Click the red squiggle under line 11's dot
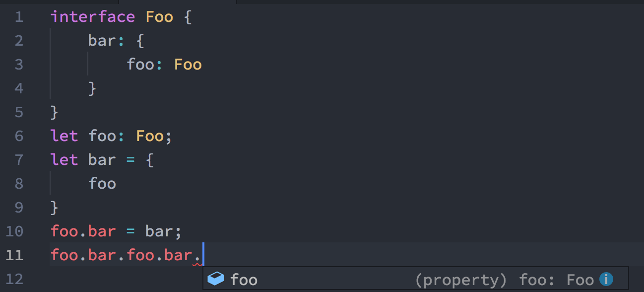This screenshot has height=292, width=644. pos(196,265)
